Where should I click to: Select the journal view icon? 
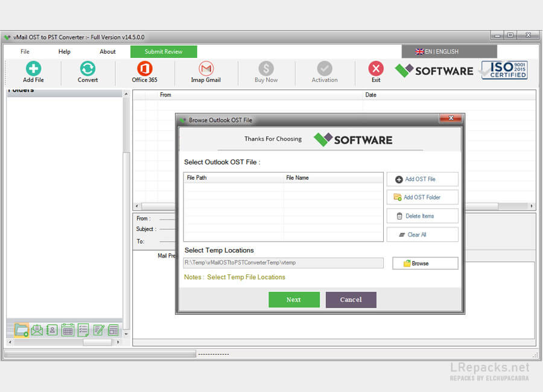coord(113,330)
